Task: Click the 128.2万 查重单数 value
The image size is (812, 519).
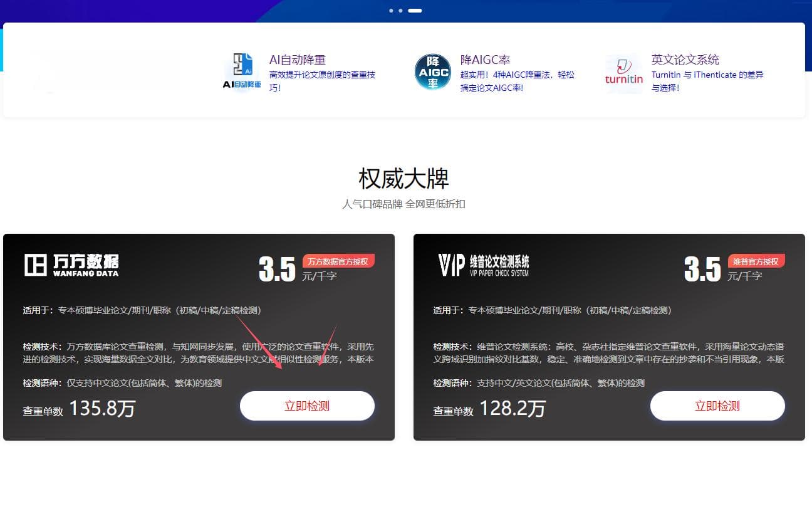Action: click(513, 409)
